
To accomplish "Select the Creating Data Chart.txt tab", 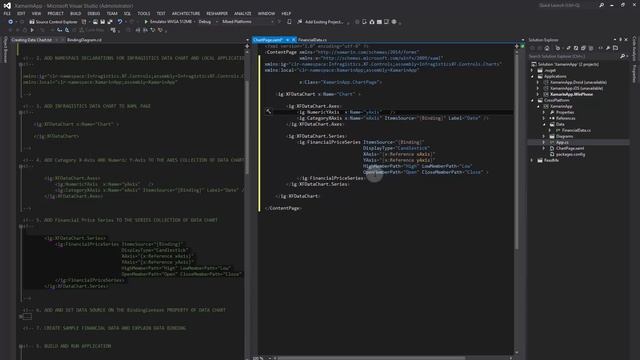I will pos(32,40).
